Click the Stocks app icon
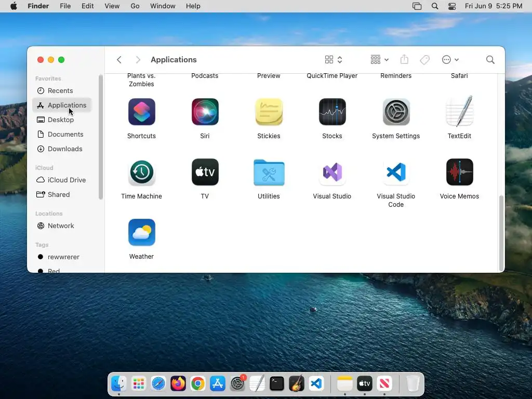This screenshot has width=532, height=399. (332, 112)
